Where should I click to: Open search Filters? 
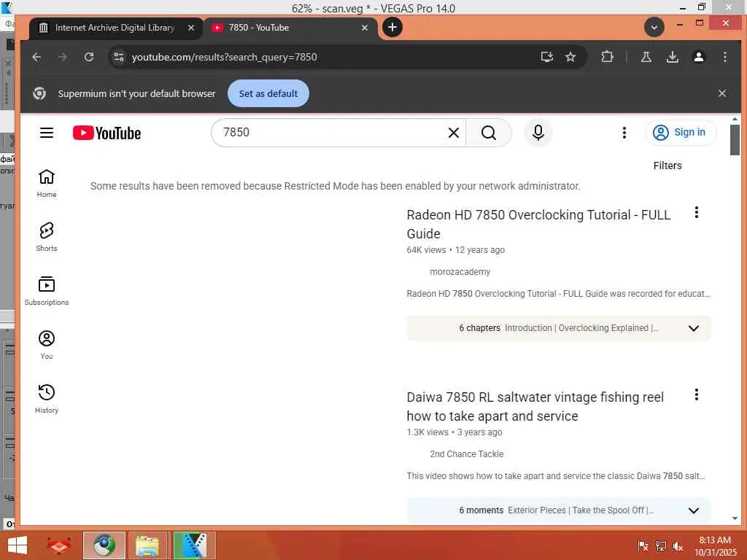[667, 166]
